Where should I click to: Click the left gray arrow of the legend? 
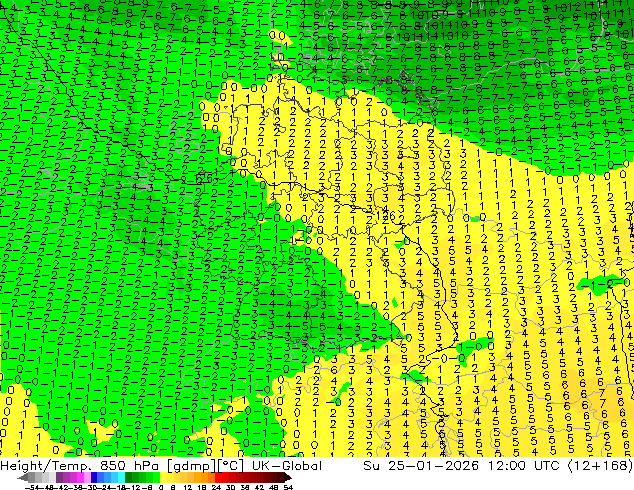point(23,477)
